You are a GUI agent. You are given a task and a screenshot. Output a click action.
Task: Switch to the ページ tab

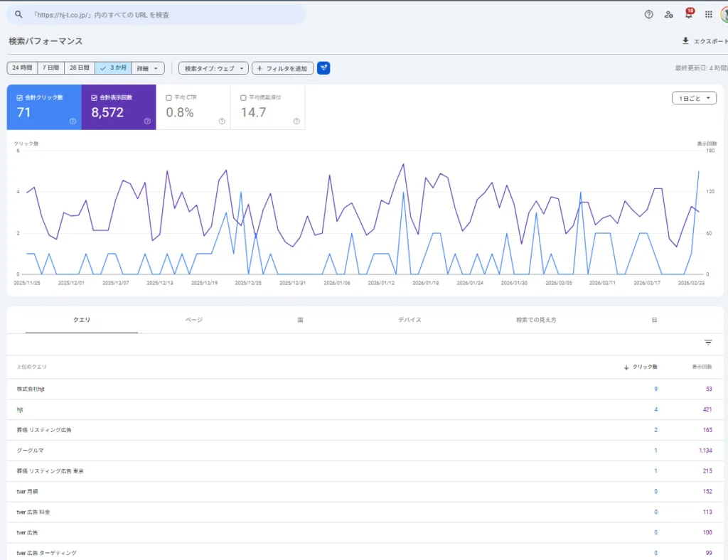pos(194,320)
